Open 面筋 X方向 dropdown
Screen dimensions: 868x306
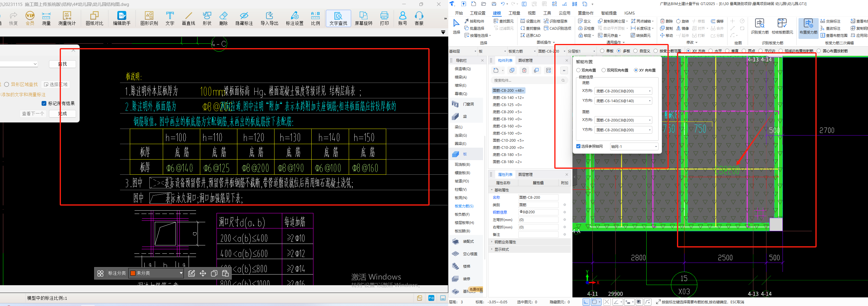(623, 120)
